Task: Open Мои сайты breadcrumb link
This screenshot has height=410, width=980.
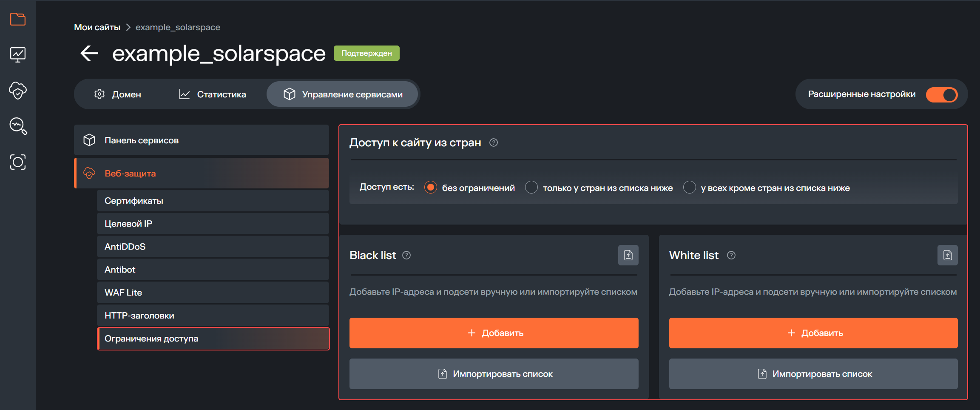Action: (x=97, y=27)
